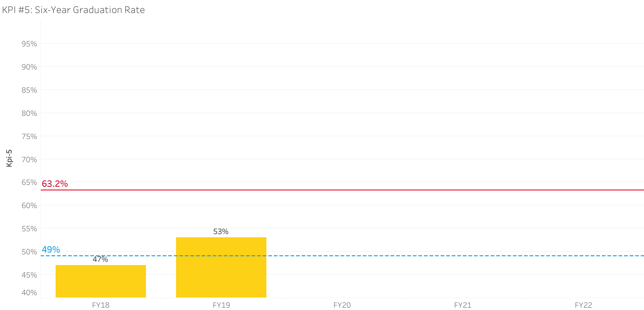
Task: Select the FY19 yellow bar
Action: pos(221,267)
